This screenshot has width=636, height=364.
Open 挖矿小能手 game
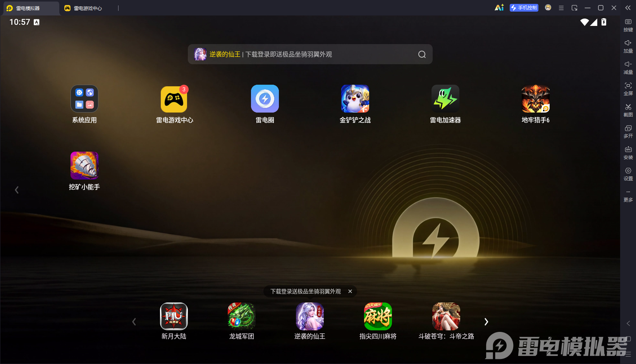pyautogui.click(x=84, y=166)
